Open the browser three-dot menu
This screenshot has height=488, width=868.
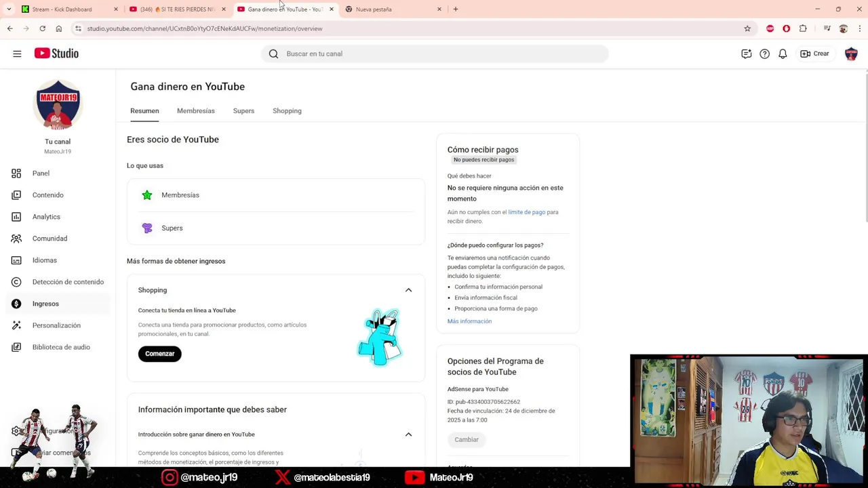pos(860,28)
